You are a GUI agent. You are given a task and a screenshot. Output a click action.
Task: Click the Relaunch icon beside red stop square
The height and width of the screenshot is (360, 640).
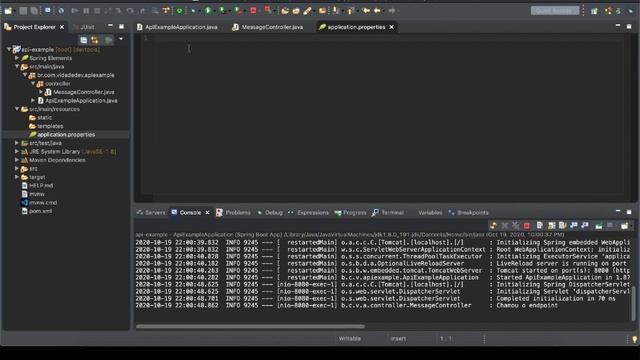[x=268, y=10]
